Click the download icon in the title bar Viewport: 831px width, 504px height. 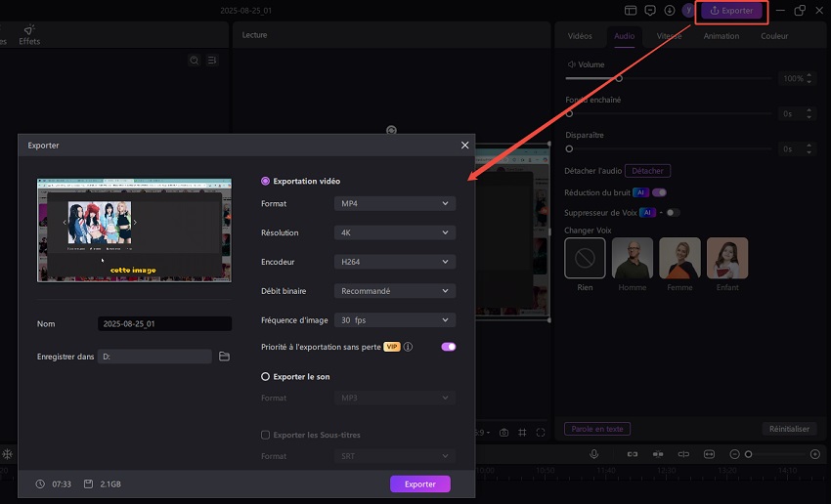click(x=670, y=11)
